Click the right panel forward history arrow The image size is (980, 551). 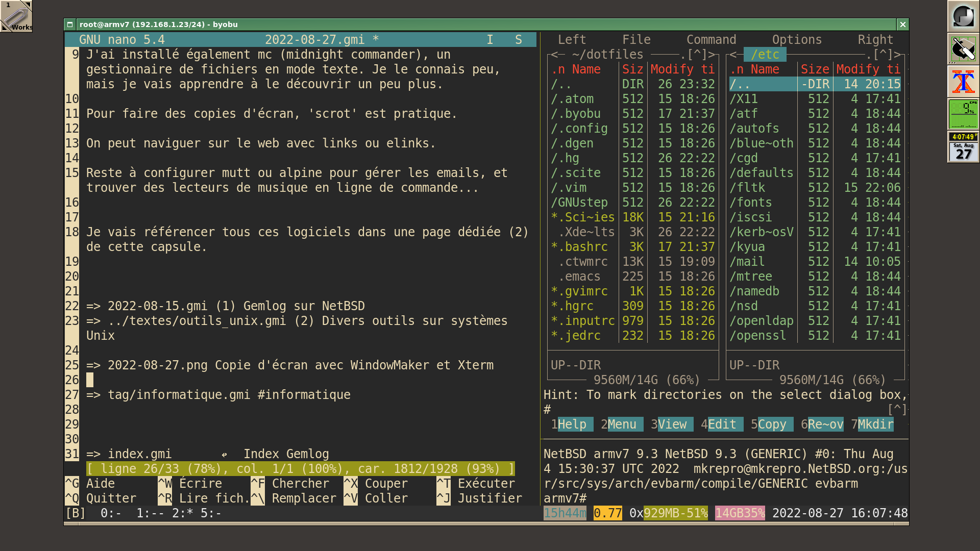pos(897,55)
